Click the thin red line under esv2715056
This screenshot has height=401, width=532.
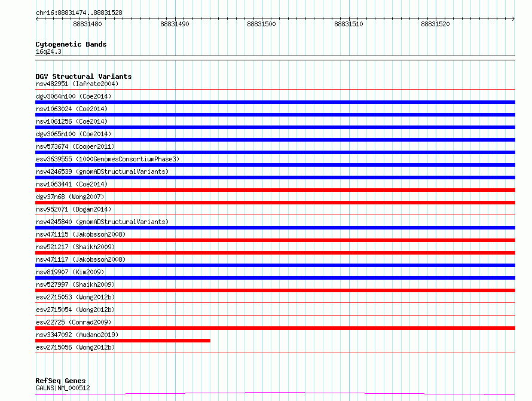[x=275, y=353]
